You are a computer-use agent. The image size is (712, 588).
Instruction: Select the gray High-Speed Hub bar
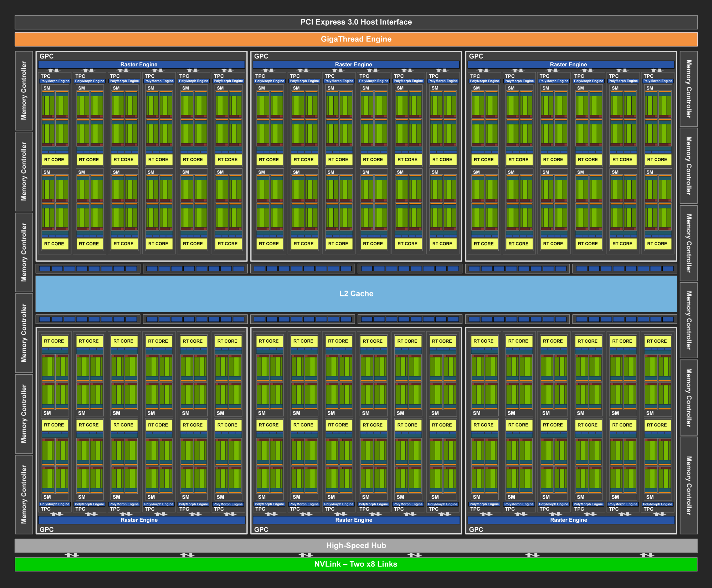pos(356,545)
